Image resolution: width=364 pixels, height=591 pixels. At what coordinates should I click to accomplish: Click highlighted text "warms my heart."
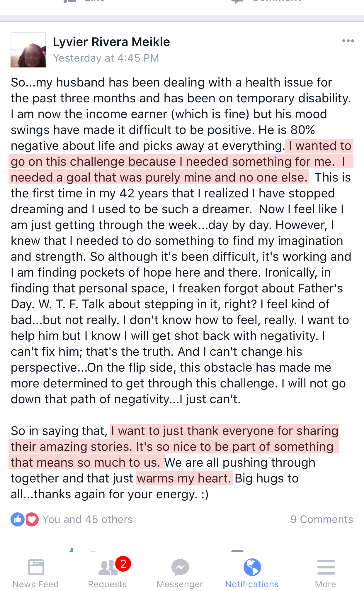pos(184,478)
